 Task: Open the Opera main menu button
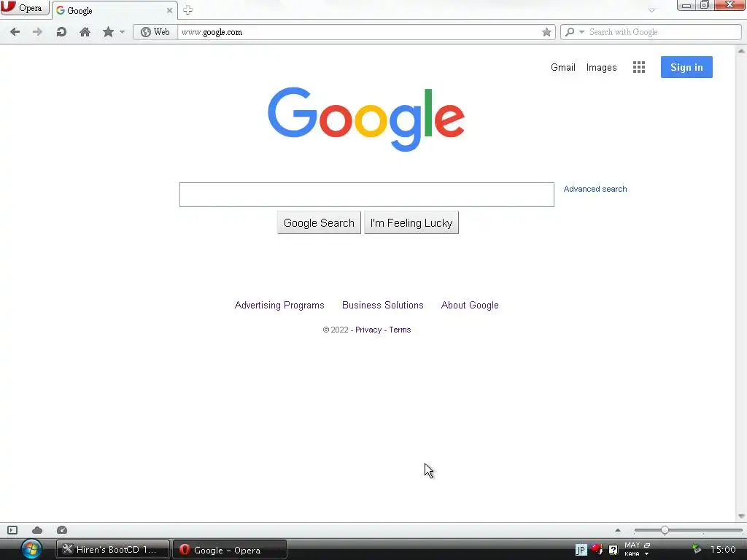(24, 8)
